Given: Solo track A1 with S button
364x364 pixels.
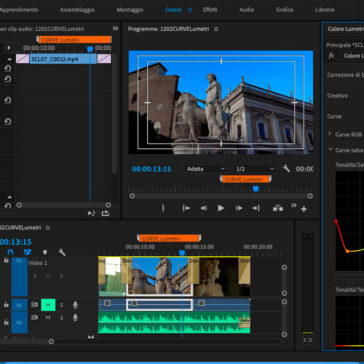Looking at the screenshot, I should [61, 305].
